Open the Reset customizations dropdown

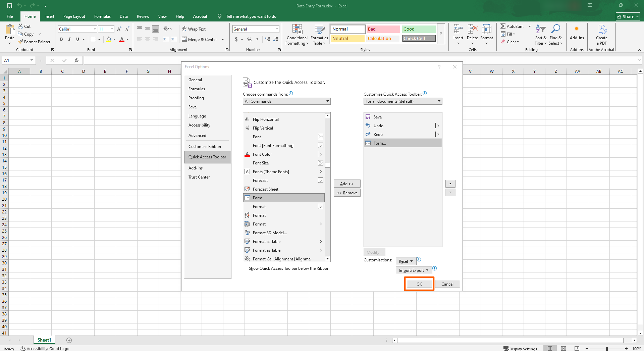[x=406, y=261]
